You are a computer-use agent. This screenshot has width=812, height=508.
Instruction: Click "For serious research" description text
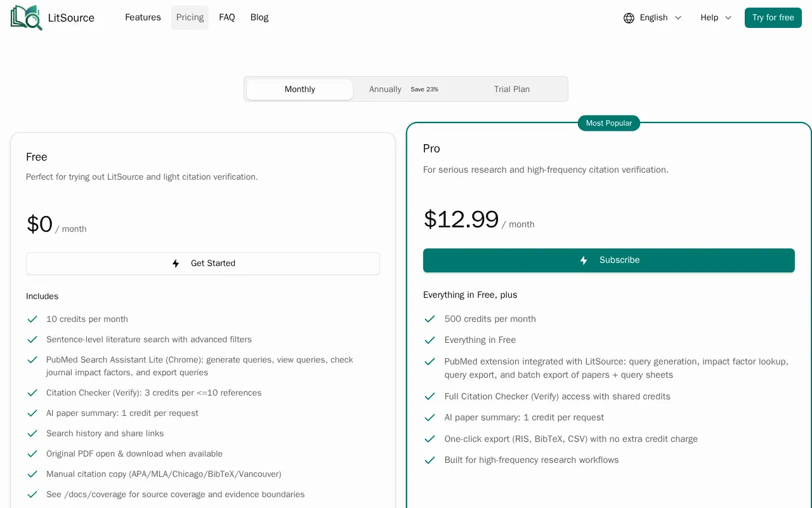(x=546, y=170)
